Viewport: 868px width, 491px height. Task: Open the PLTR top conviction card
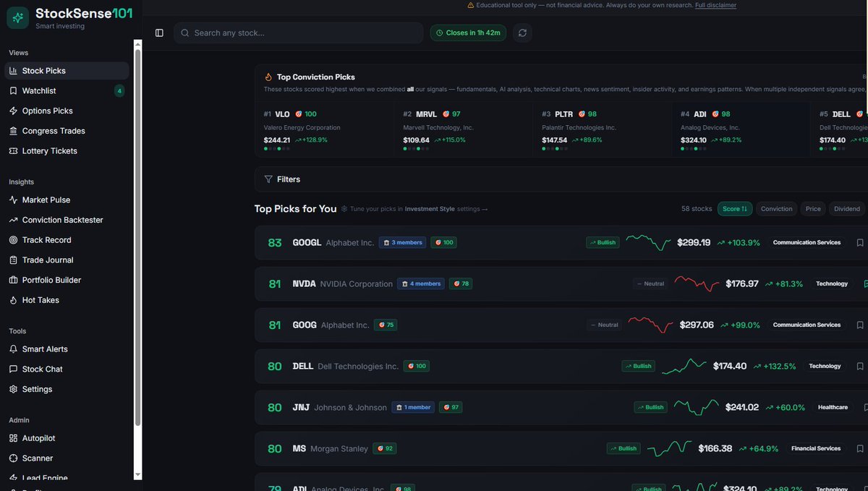tap(602, 129)
